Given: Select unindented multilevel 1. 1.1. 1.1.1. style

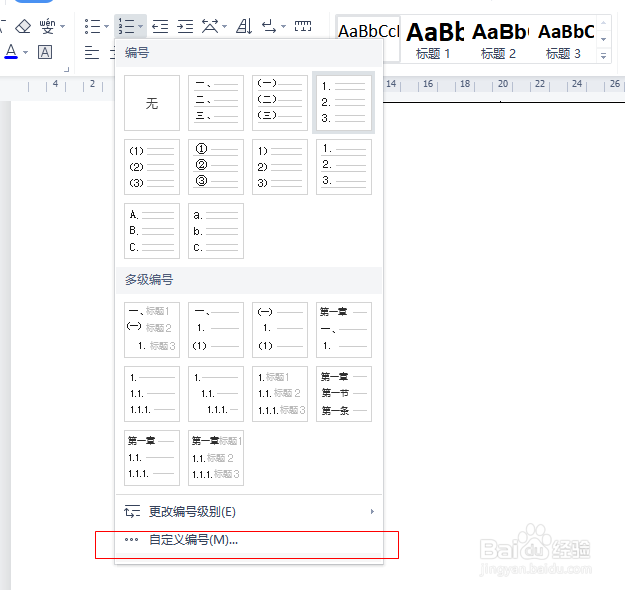Looking at the screenshot, I should pos(152,394).
